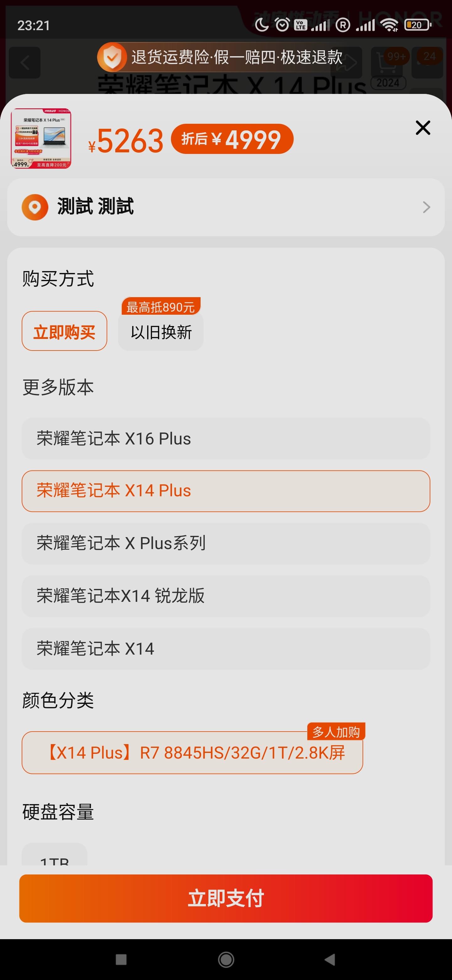The width and height of the screenshot is (452, 980).
Task: Tap the 测試 測試 address row
Action: [226, 207]
